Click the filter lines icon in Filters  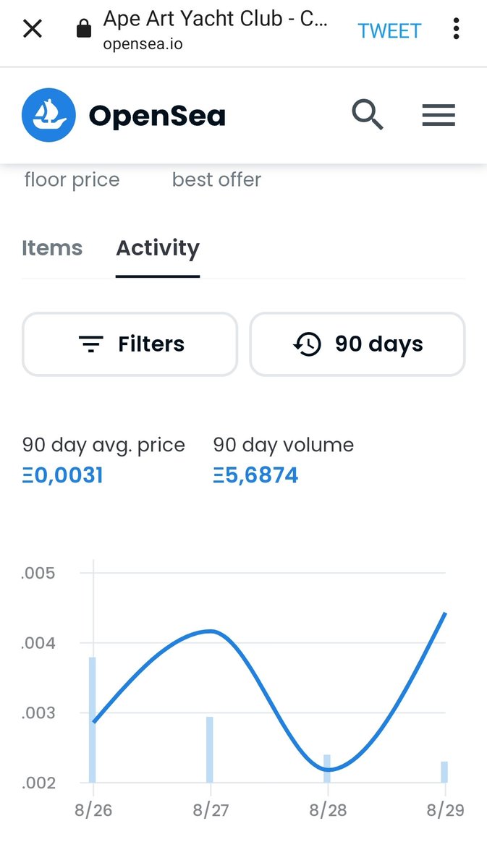[91, 344]
